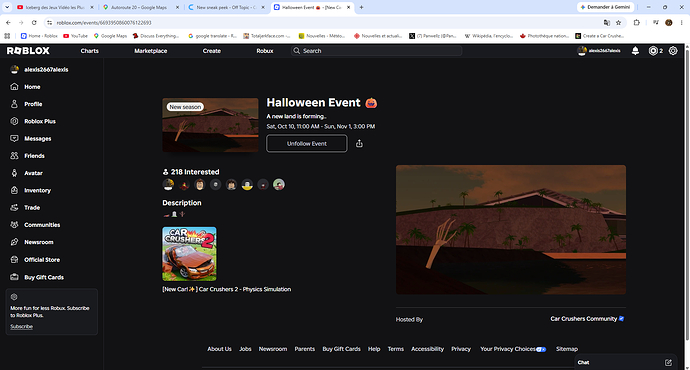Open the Chrome three-dot menu
Screen dimensions: 690x370
[682, 22]
